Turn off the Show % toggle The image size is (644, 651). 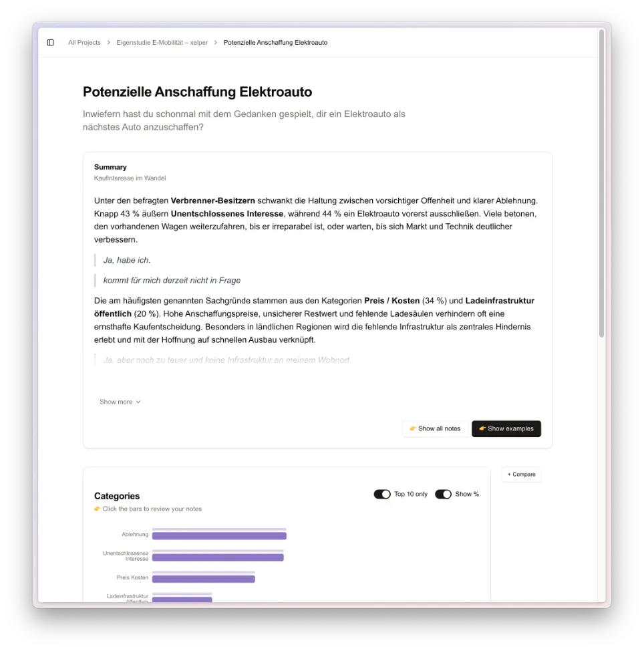[443, 494]
